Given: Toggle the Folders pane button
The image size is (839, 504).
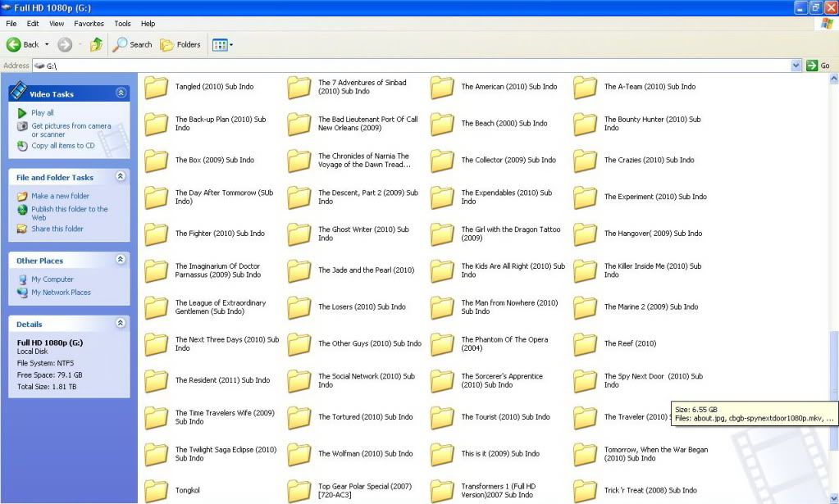Looking at the screenshot, I should (x=180, y=45).
